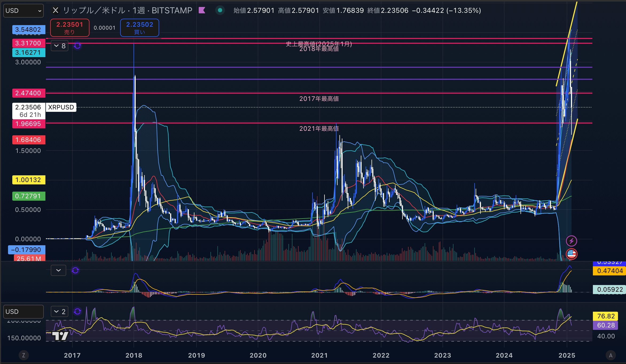Click the 60.28 RSI value label
626x364 pixels.
606,325
